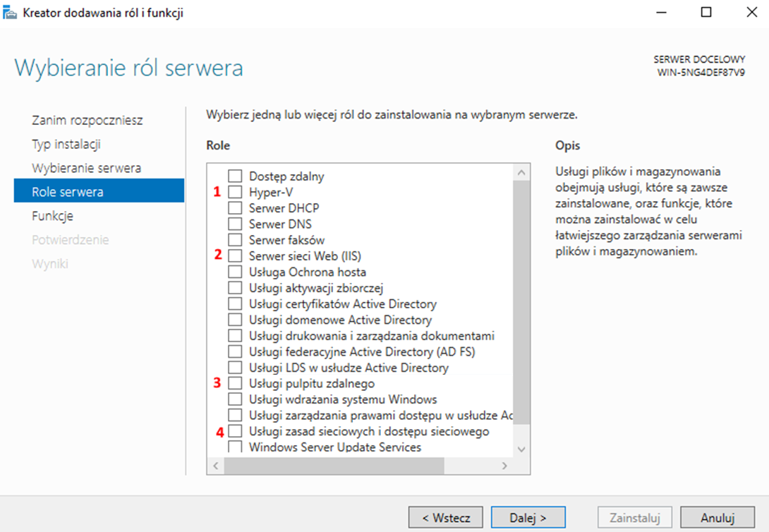This screenshot has width=769, height=532.
Task: Check Usługi zarządzania prawami dostępu checkbox
Action: pyautogui.click(x=235, y=415)
